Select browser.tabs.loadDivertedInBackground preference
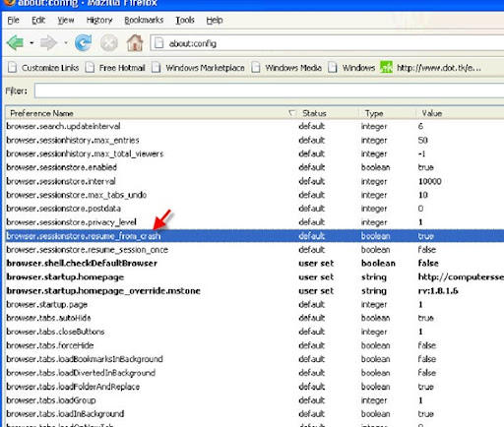Image resolution: width=504 pixels, height=427 pixels. (x=255, y=373)
